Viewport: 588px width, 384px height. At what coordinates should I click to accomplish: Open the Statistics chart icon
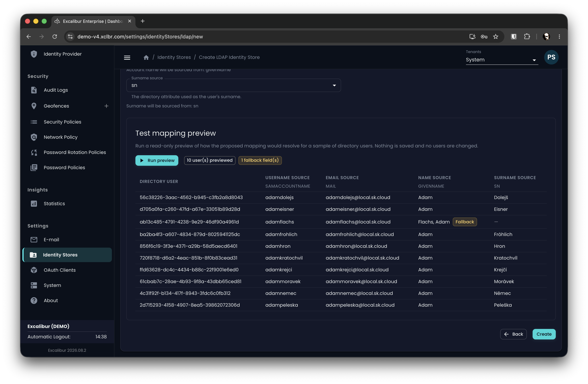point(34,203)
